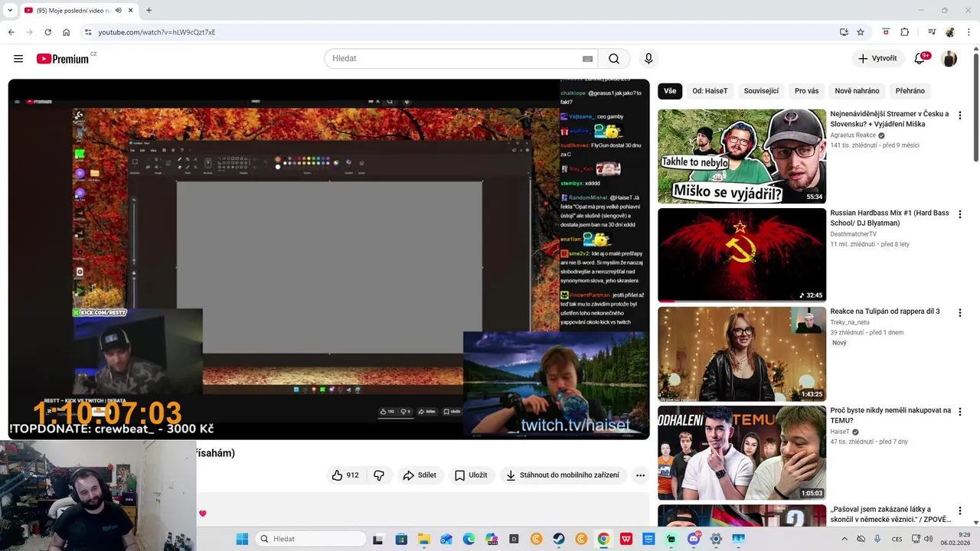The width and height of the screenshot is (980, 551).
Task: Open the Chrome tab search dropdown
Action: [10, 11]
